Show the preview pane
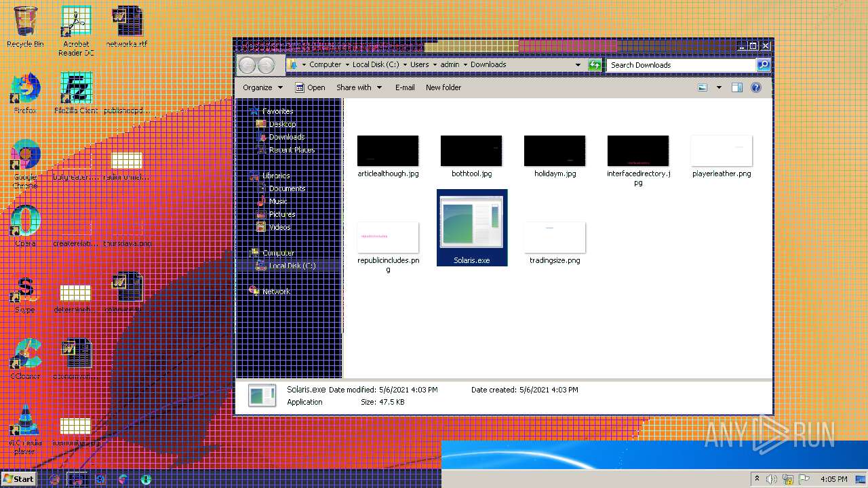 (737, 87)
